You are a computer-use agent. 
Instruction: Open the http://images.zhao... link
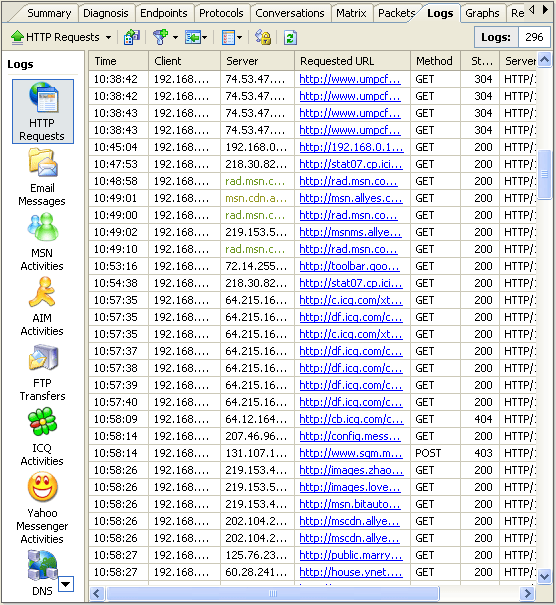(352, 470)
